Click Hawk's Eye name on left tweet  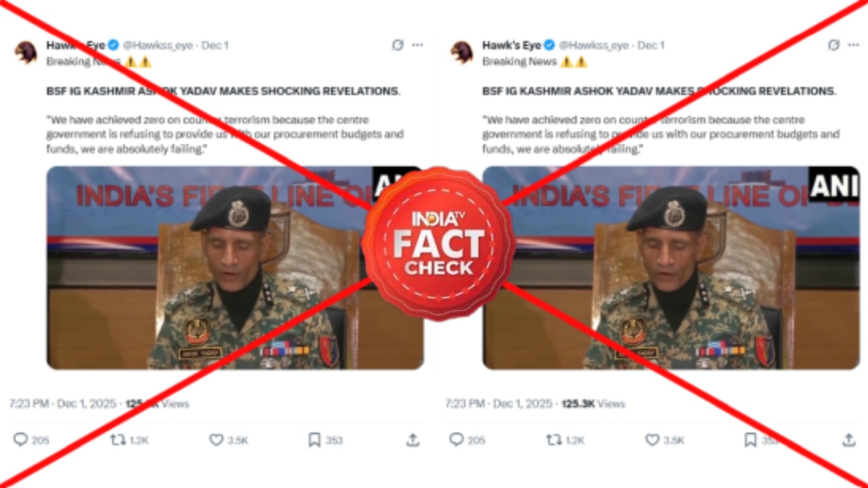pyautogui.click(x=77, y=45)
